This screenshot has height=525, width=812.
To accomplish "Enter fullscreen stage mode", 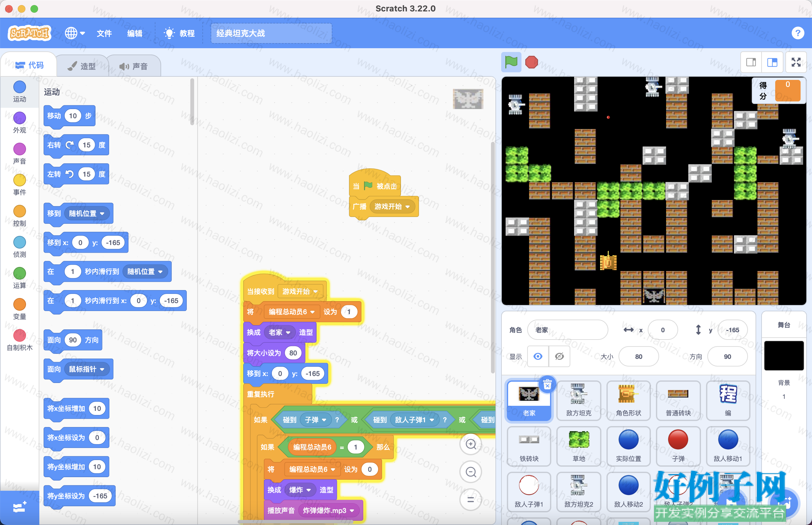I will pyautogui.click(x=796, y=62).
